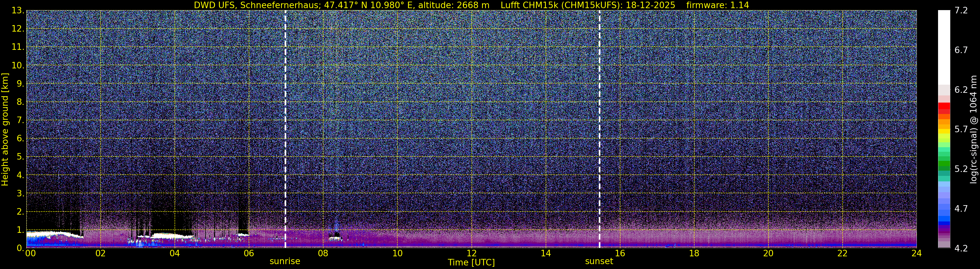
Task: Click the white top section of the colorbar
Action: tap(944, 47)
